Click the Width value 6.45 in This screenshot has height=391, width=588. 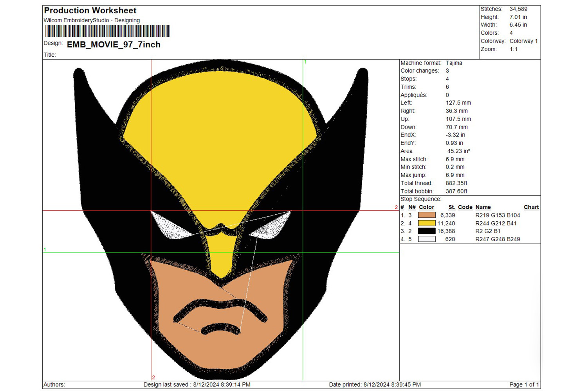(518, 25)
